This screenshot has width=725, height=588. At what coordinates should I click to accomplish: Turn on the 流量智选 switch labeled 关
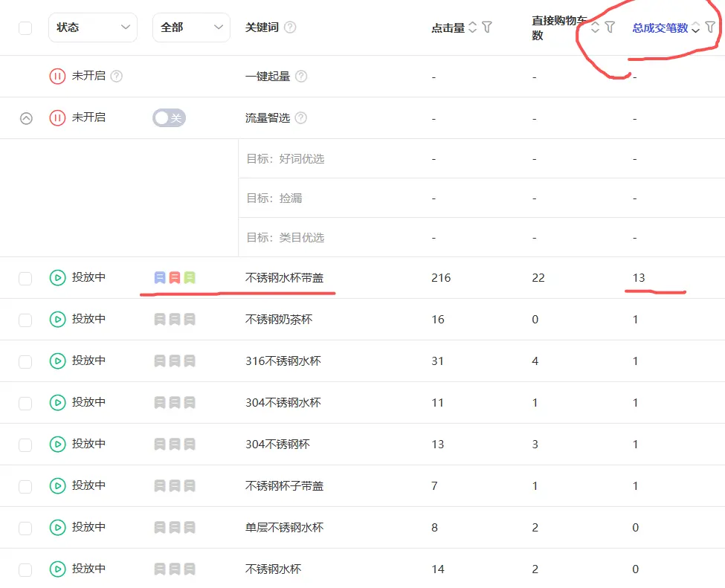click(169, 117)
